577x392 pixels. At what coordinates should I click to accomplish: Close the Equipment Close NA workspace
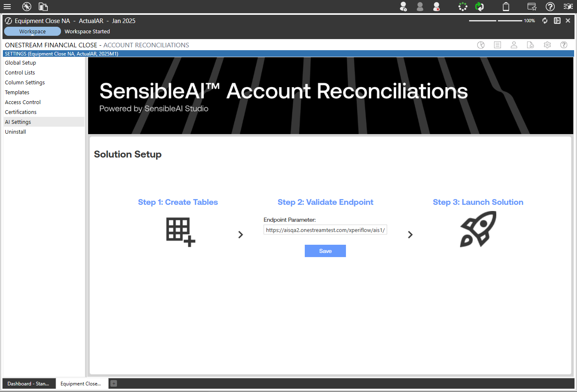coord(568,21)
